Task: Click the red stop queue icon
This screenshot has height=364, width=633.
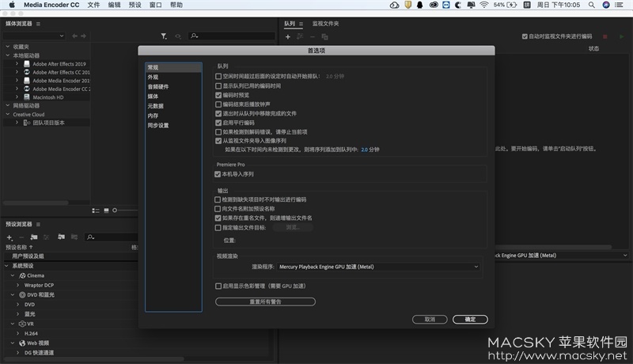Action: 605,36
